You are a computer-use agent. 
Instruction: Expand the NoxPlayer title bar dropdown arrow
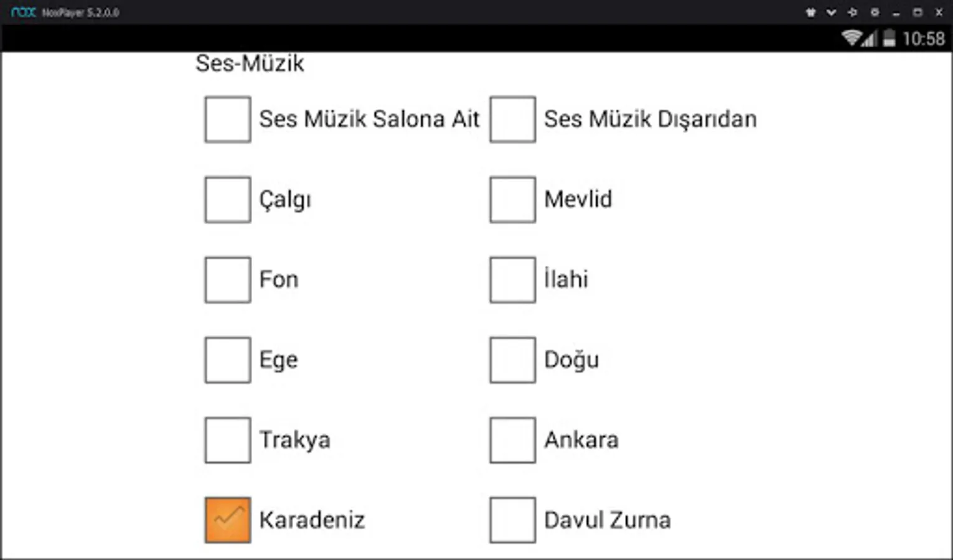(831, 12)
